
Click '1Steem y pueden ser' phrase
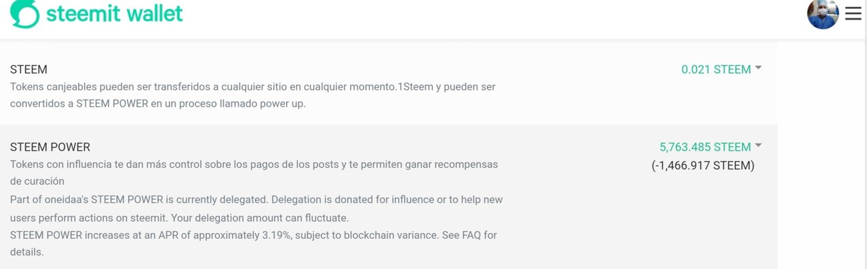pyautogui.click(x=450, y=88)
